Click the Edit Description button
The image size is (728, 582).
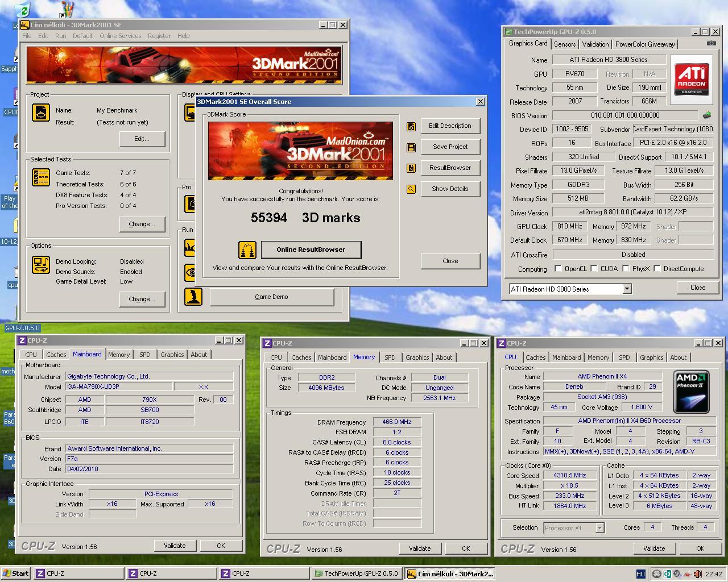[x=450, y=126]
